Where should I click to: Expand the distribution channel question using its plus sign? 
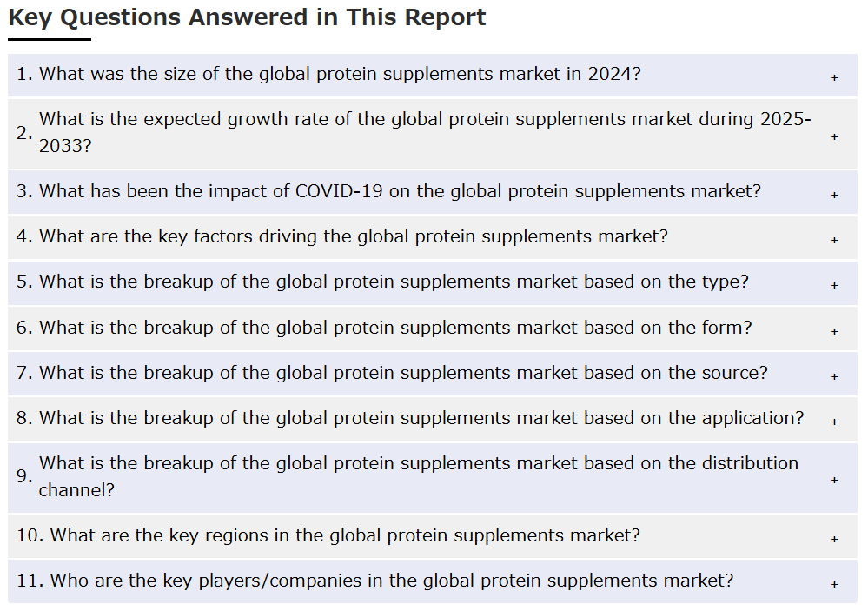pos(834,480)
